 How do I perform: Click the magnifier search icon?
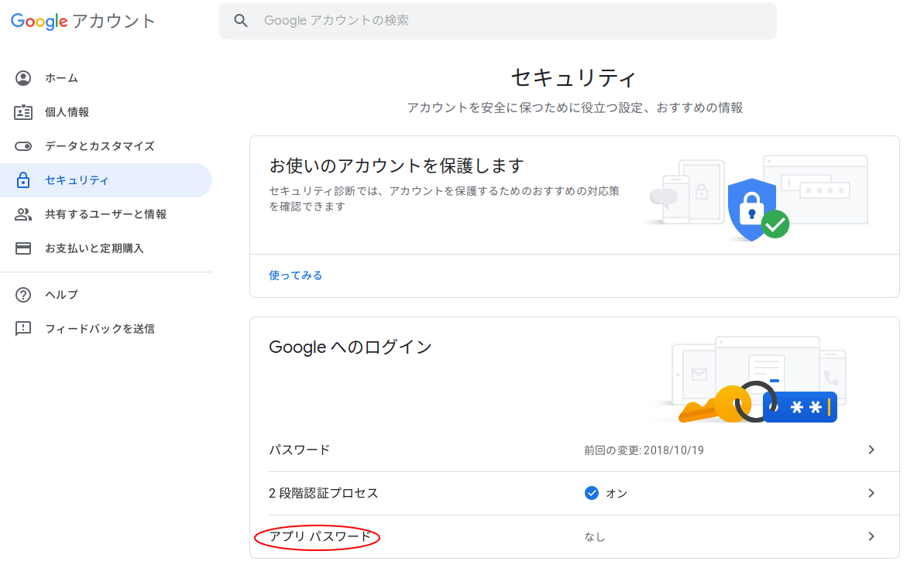click(240, 21)
